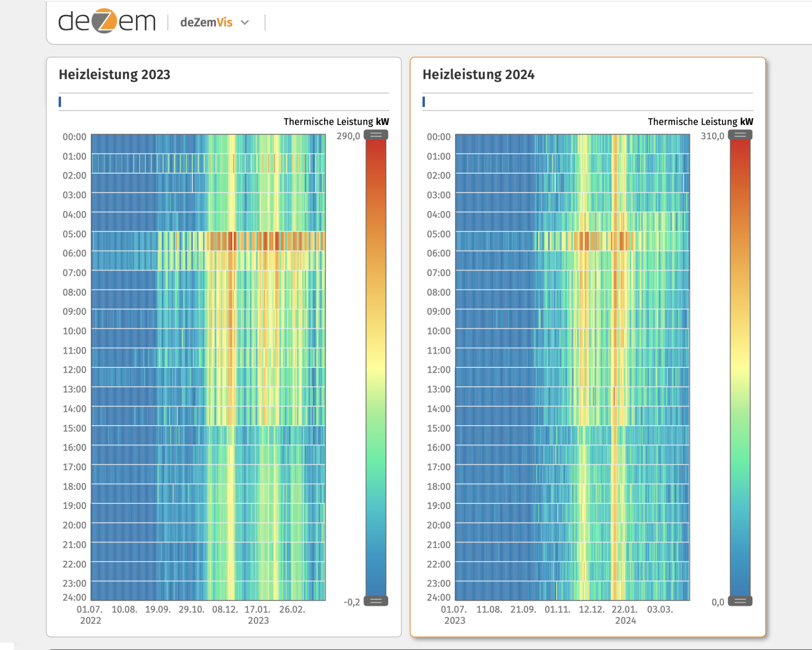
Task: Click blue marker in Heizleistung 2024 panel
Action: [x=424, y=102]
